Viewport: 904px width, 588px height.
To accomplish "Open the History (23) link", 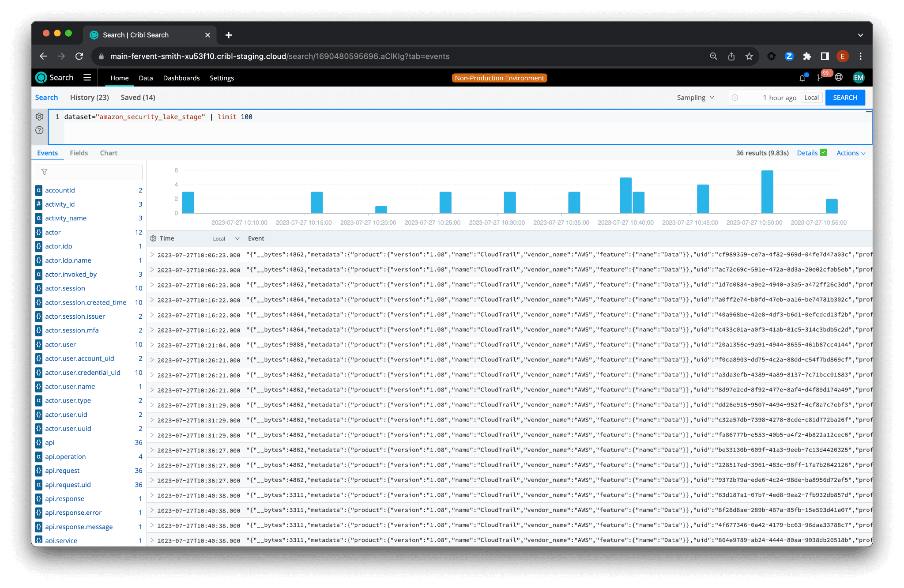I will click(x=89, y=98).
